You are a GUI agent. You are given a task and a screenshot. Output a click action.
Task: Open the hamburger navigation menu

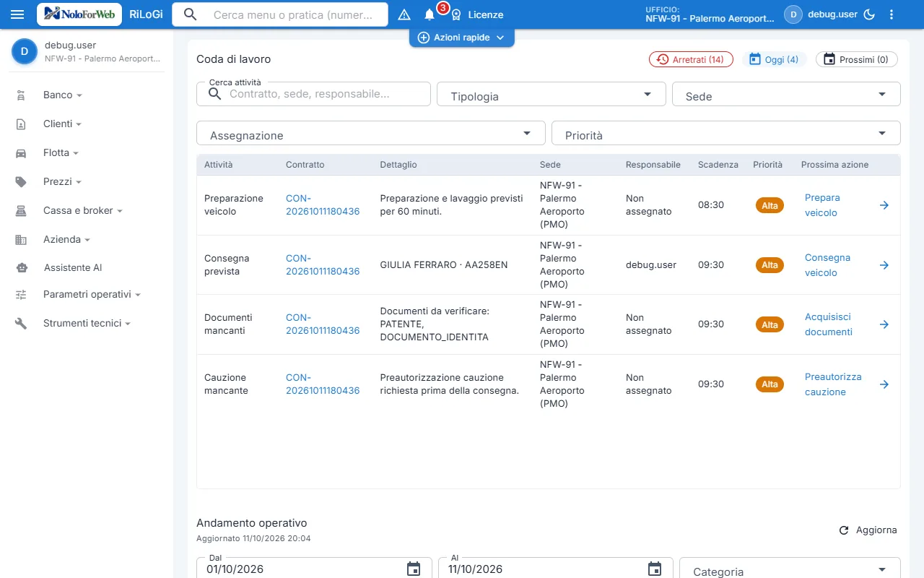[17, 14]
